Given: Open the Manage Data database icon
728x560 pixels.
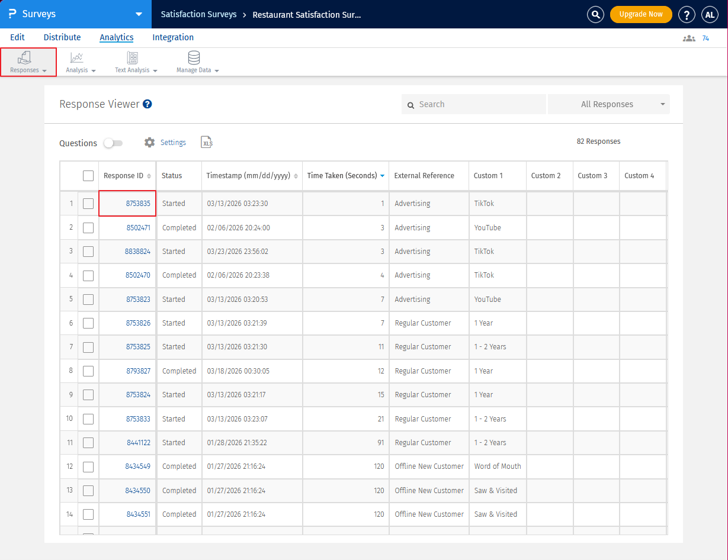Looking at the screenshot, I should pyautogui.click(x=194, y=58).
